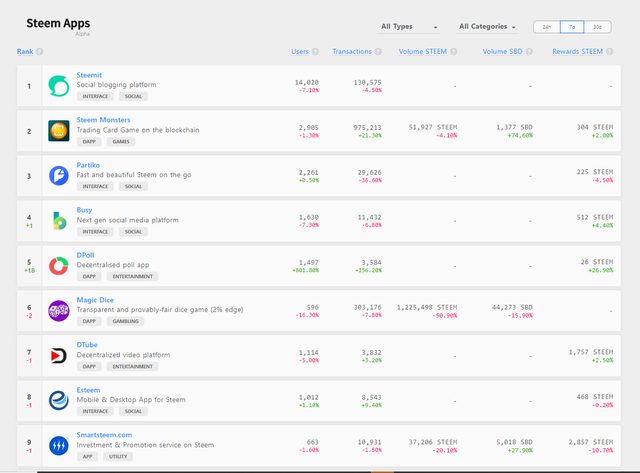Screen dimensions: 640x473
Task: Click the DPoll app logo icon
Action: point(59,265)
